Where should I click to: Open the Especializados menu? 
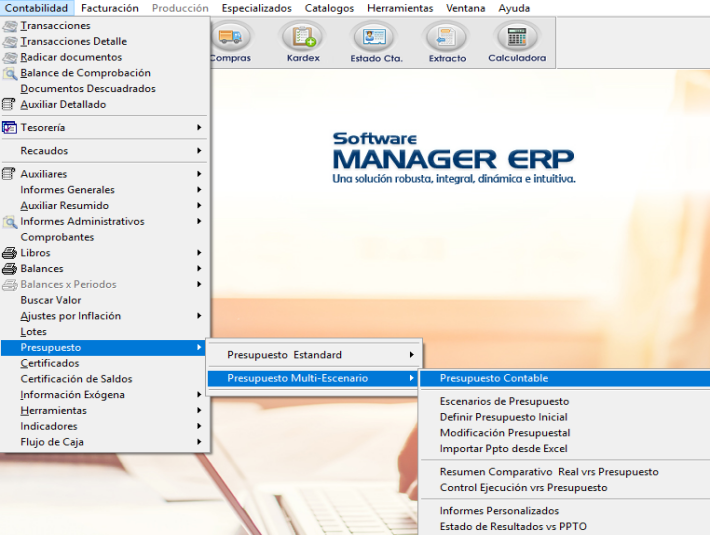point(256,8)
